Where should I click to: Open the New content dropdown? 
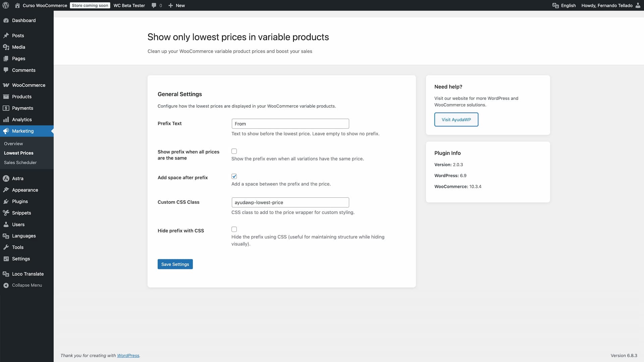tap(176, 5)
